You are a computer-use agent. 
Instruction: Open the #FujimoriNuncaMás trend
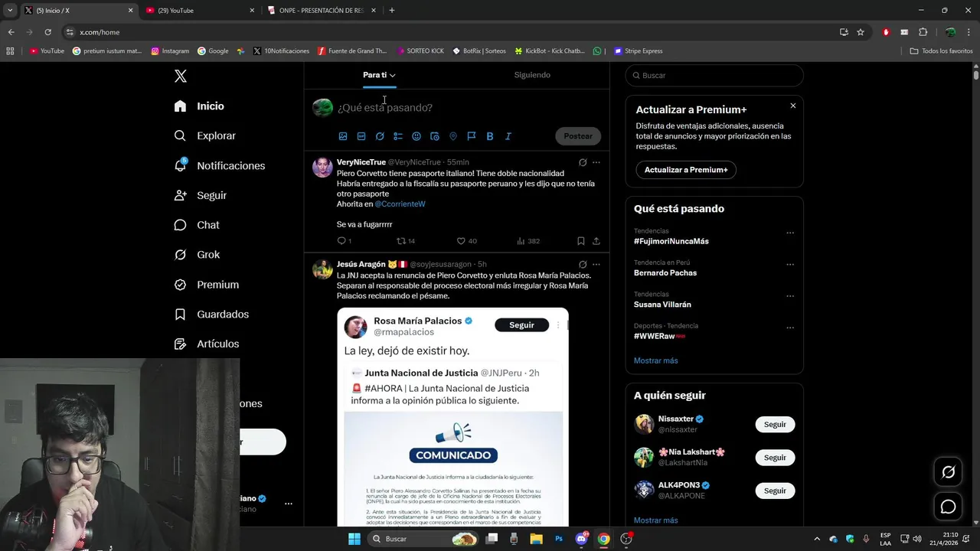point(671,241)
